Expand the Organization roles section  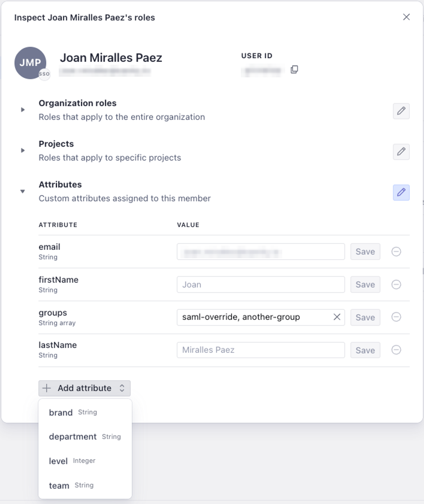(23, 109)
